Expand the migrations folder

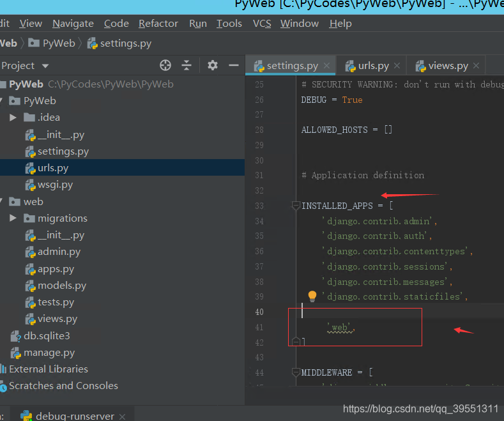[x=13, y=218]
